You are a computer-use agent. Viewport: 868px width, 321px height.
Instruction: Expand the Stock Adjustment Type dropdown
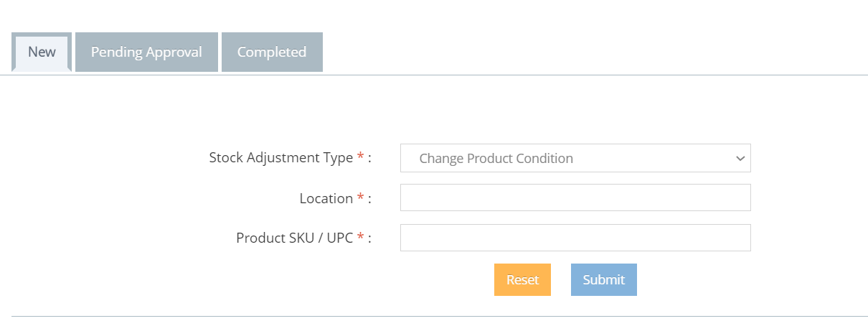click(575, 158)
